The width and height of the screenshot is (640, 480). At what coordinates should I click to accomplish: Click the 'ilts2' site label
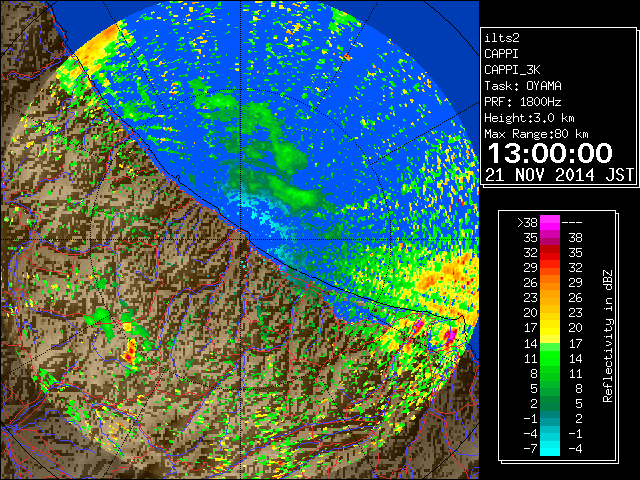(502, 38)
